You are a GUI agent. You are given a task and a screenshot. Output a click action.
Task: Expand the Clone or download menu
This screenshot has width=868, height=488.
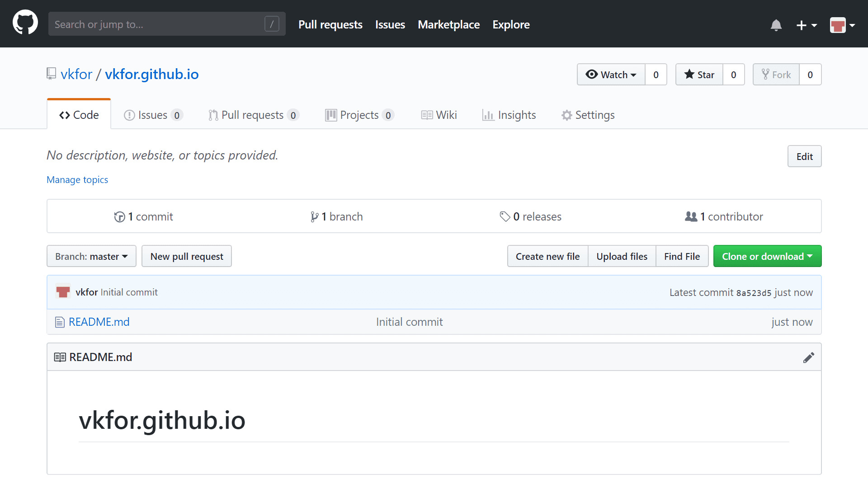(x=767, y=256)
